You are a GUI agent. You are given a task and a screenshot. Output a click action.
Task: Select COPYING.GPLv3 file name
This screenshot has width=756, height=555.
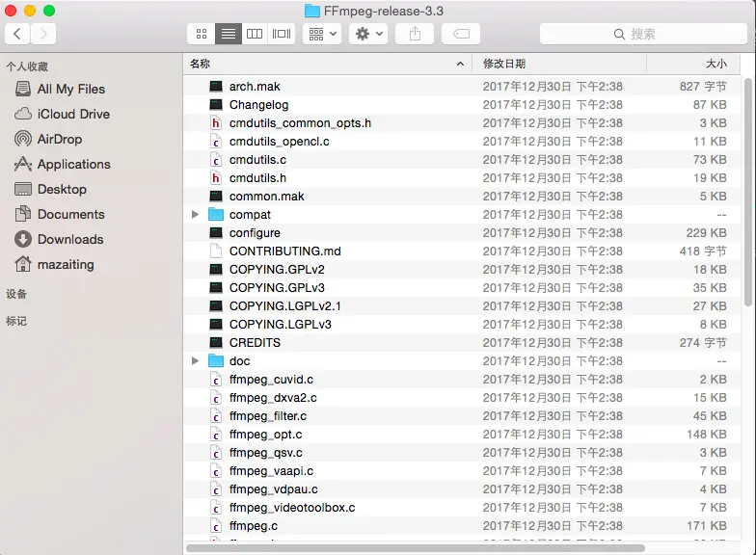[x=277, y=287]
